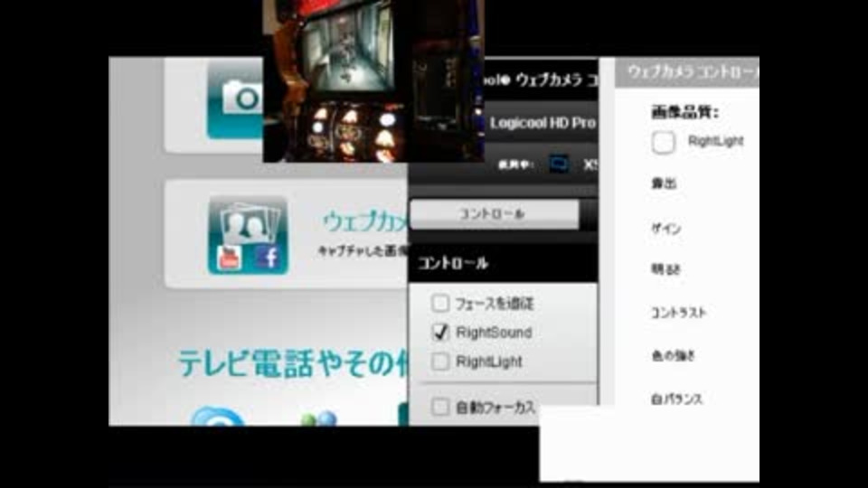Enable RightLight checkbox in コントロール panel

coord(440,361)
